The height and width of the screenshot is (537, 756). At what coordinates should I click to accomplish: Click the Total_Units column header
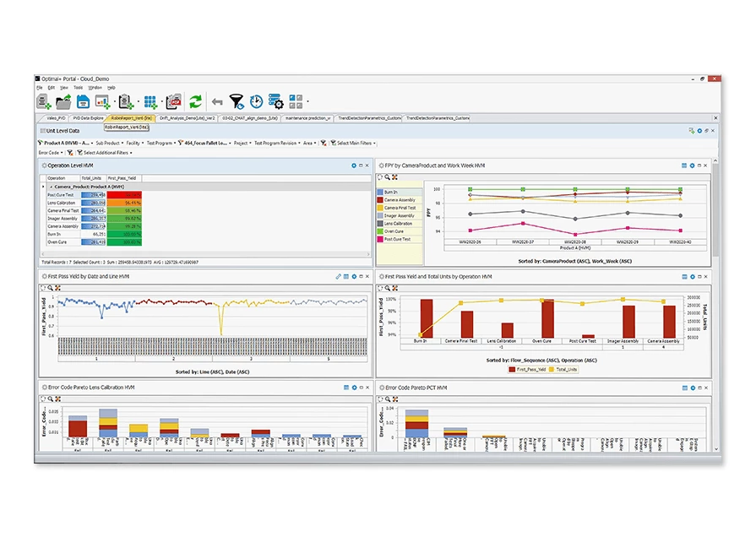pos(93,178)
